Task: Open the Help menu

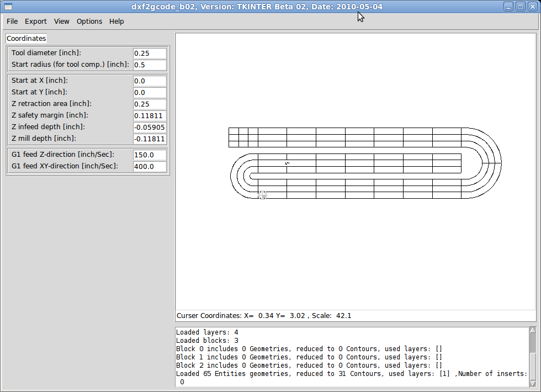Action: pyautogui.click(x=116, y=21)
